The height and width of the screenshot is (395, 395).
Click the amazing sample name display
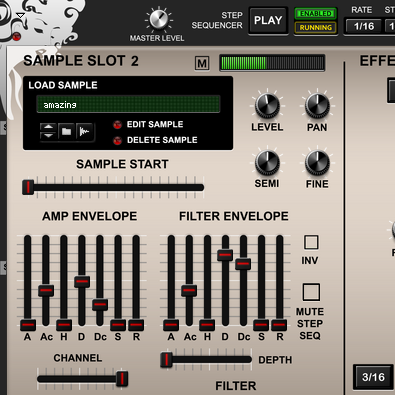[x=128, y=105]
